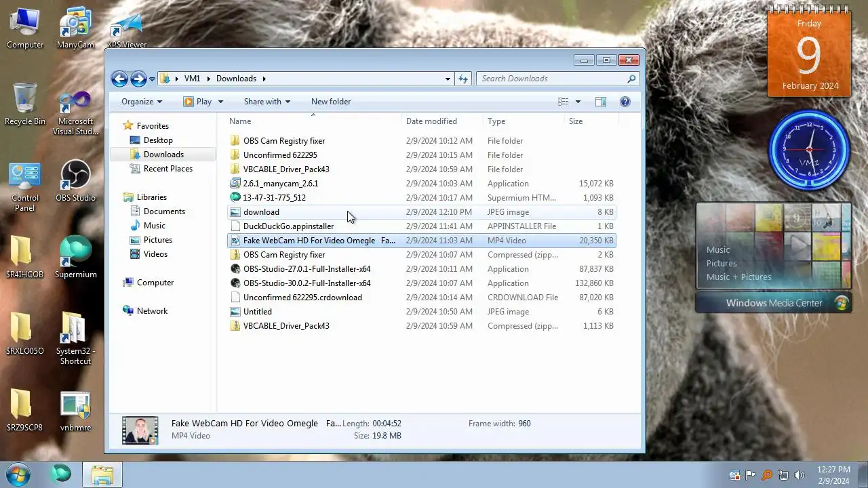
Task: Show the preview pane button
Action: 601,102
